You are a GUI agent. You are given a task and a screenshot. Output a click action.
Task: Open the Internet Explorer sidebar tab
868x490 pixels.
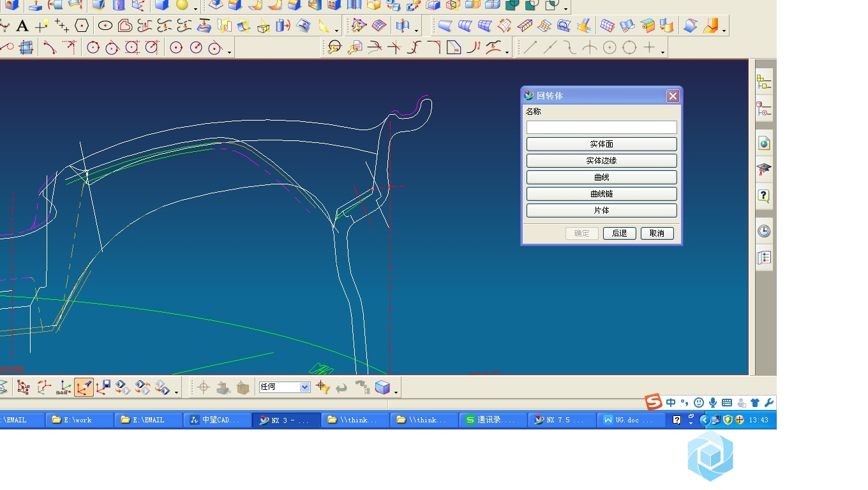(x=764, y=143)
